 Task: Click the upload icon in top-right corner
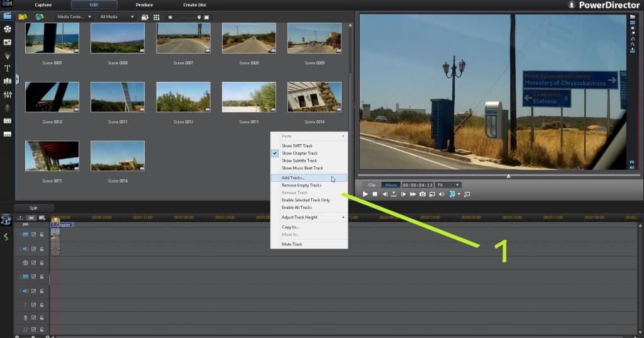click(x=571, y=4)
